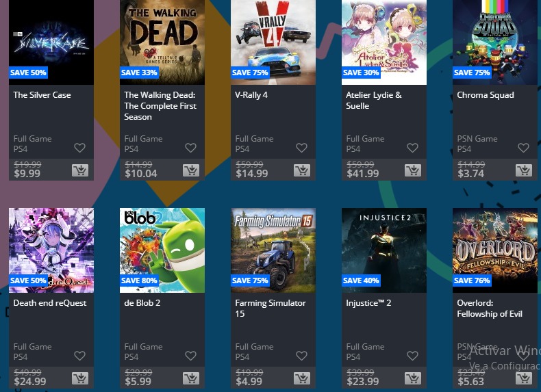Add de Blob 2 to cart
The width and height of the screenshot is (541, 392).
191,378
